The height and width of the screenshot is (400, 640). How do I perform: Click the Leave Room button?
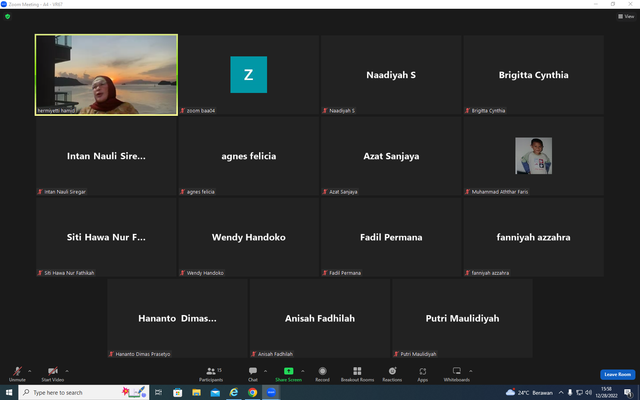(617, 374)
